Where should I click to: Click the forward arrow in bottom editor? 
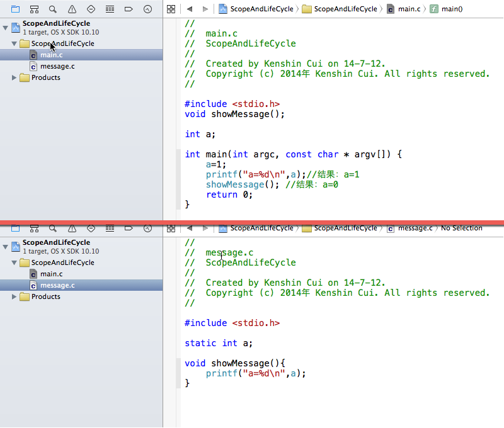(x=205, y=228)
